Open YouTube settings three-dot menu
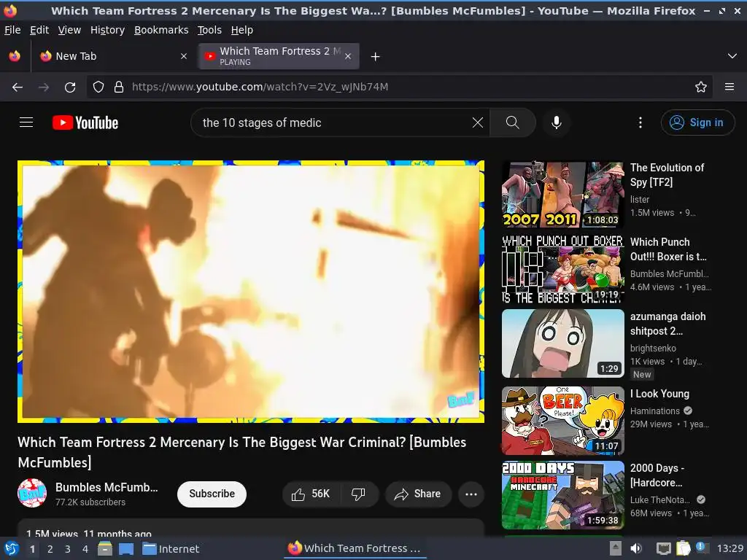 coord(640,122)
